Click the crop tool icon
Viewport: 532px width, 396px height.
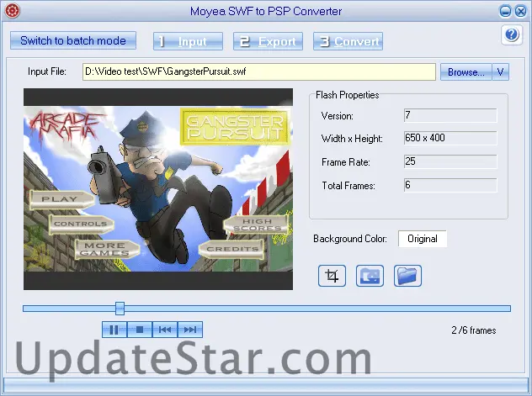[332, 276]
